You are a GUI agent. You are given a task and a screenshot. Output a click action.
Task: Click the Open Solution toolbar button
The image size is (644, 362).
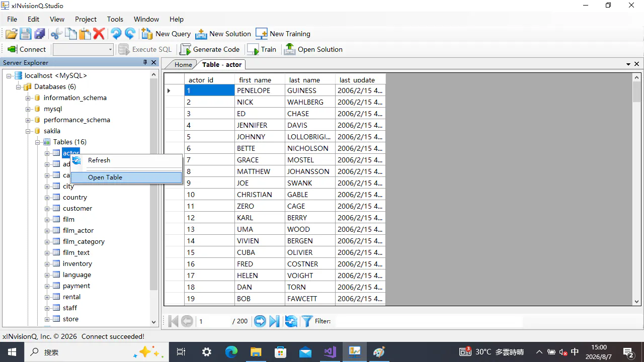tap(313, 49)
